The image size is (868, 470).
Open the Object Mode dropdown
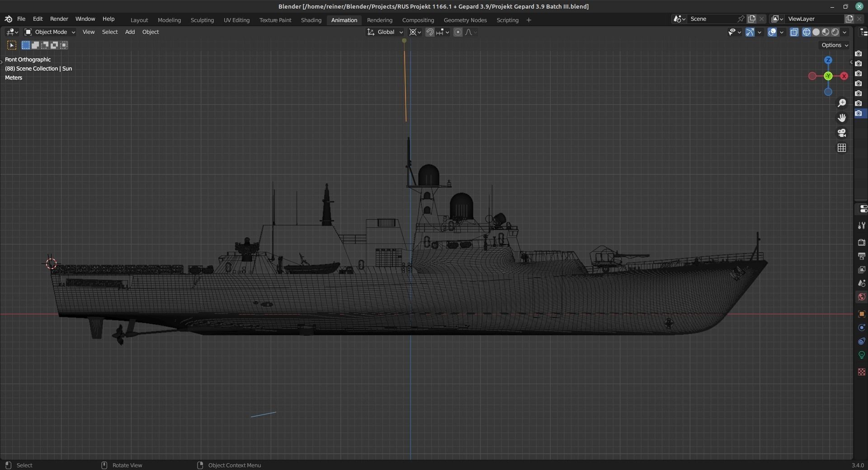point(50,32)
